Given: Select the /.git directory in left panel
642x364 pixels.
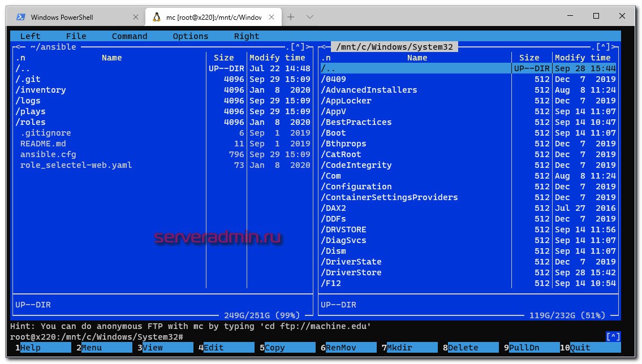Looking at the screenshot, I should [x=163, y=79].
